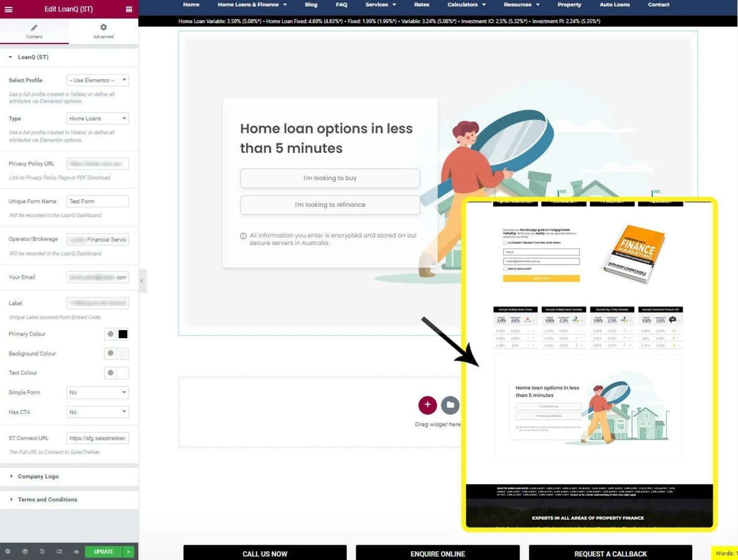Open the Simple Form dropdown

(97, 393)
